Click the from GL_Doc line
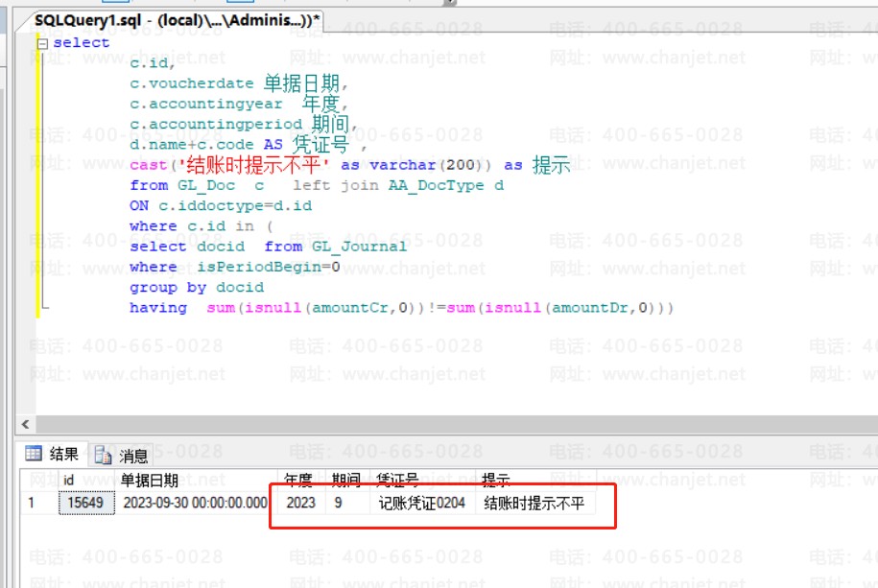Screen dimensions: 878x588 coord(317,185)
